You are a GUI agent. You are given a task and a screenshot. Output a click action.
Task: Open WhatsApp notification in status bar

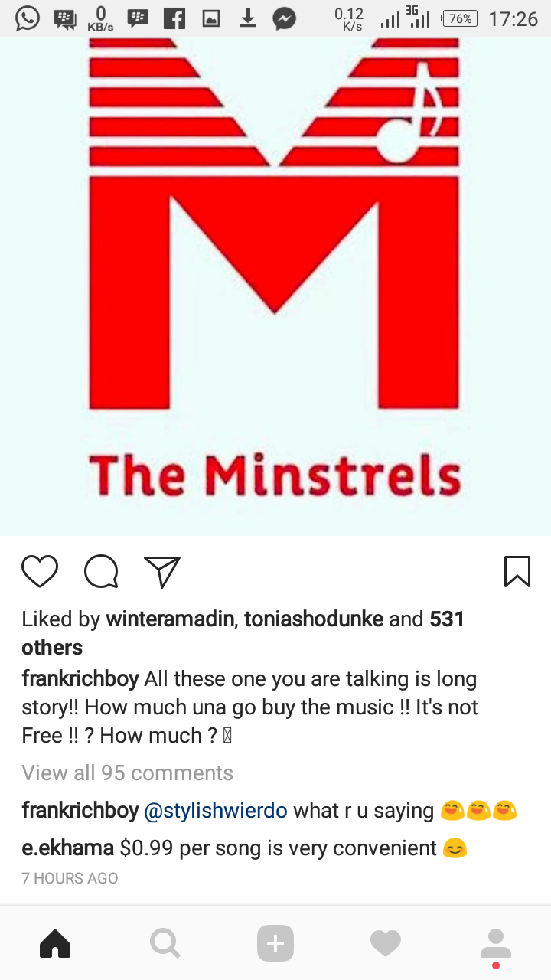click(x=28, y=18)
